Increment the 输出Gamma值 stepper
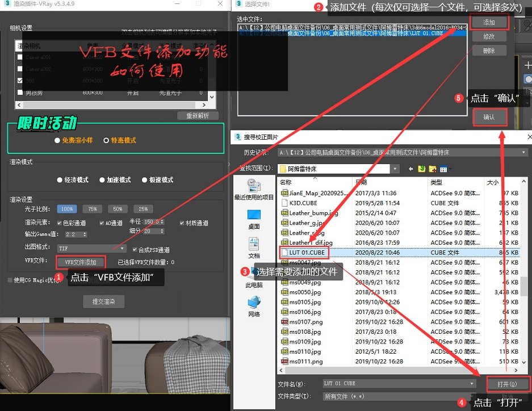 coord(84,233)
